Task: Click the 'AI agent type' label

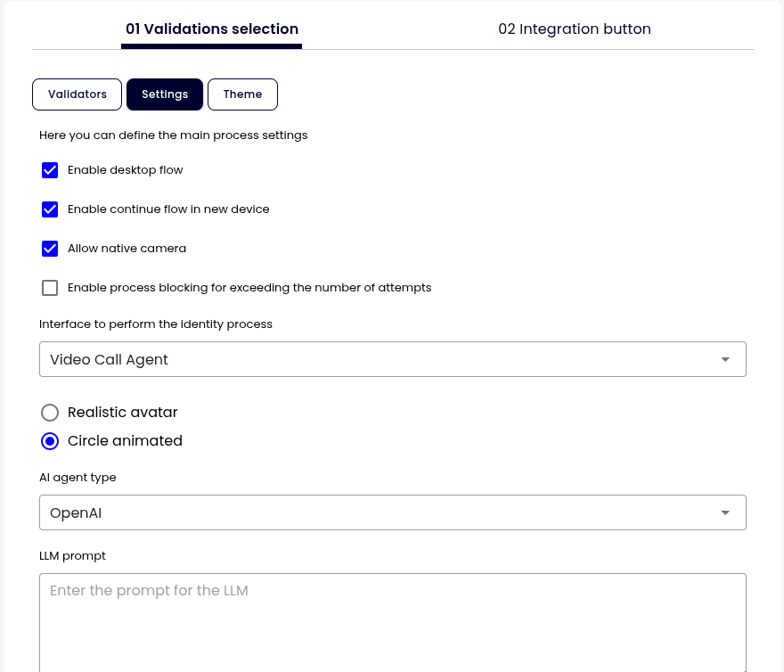Action: (78, 478)
